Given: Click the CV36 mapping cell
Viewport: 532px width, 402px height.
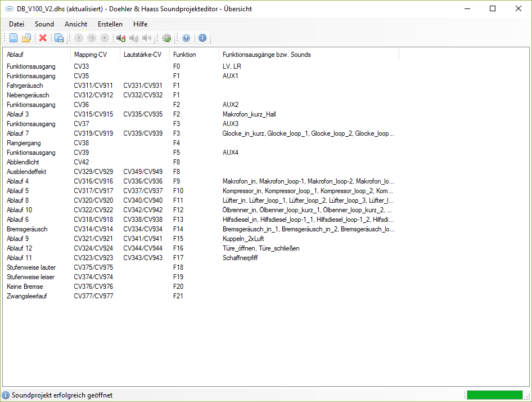Looking at the screenshot, I should [82, 105].
